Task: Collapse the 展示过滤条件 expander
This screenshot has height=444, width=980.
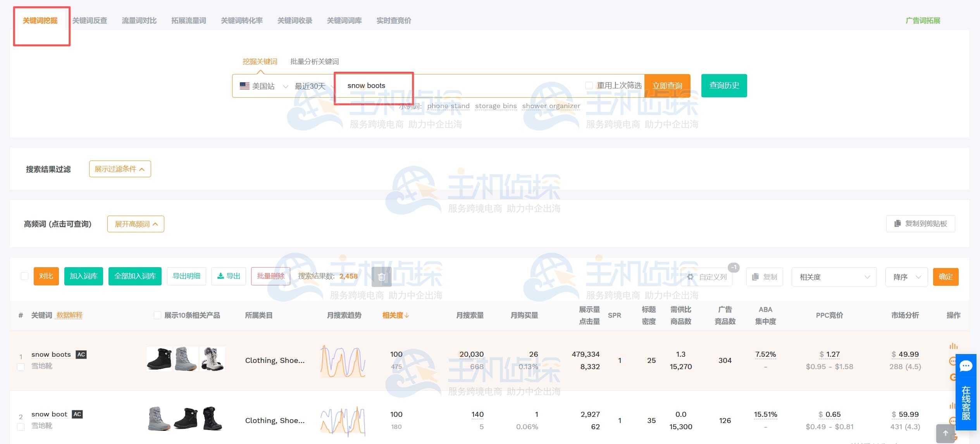Action: 120,169
